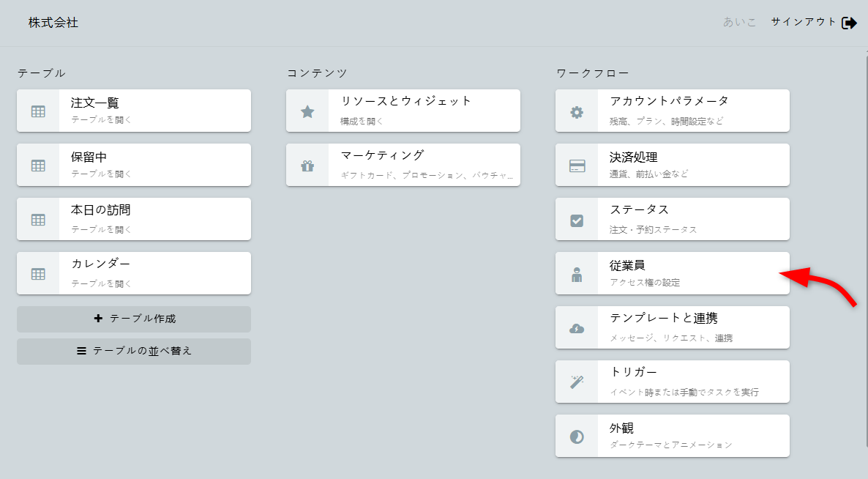Click the table icon beside カレンダー
Screen dimensions: 868x479
(38, 274)
